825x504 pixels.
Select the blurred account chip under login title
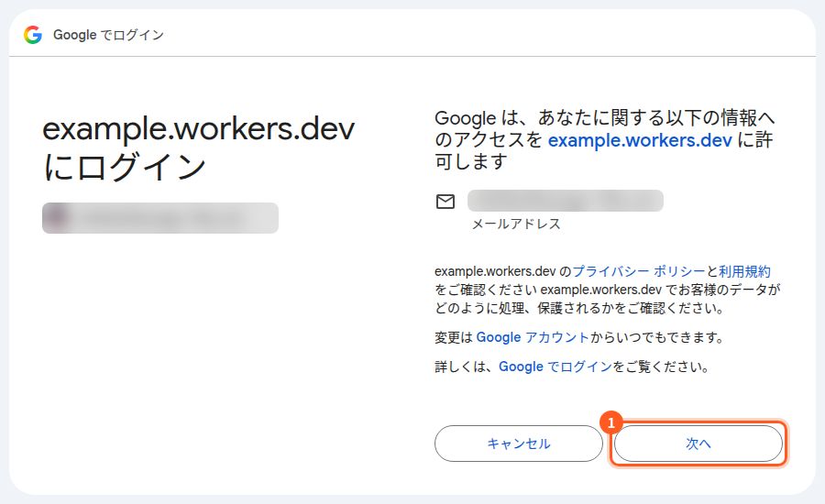[160, 218]
